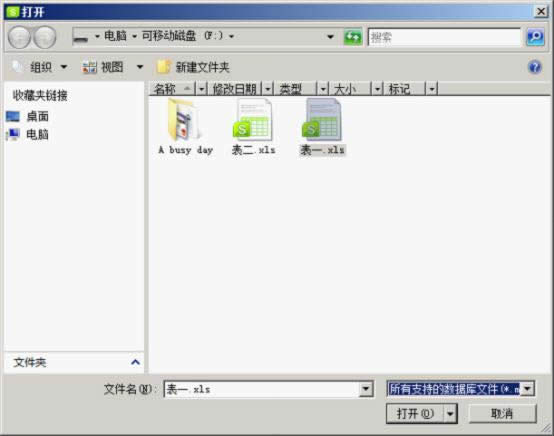Click the 新建文件夹 new folder button

pyautogui.click(x=193, y=67)
